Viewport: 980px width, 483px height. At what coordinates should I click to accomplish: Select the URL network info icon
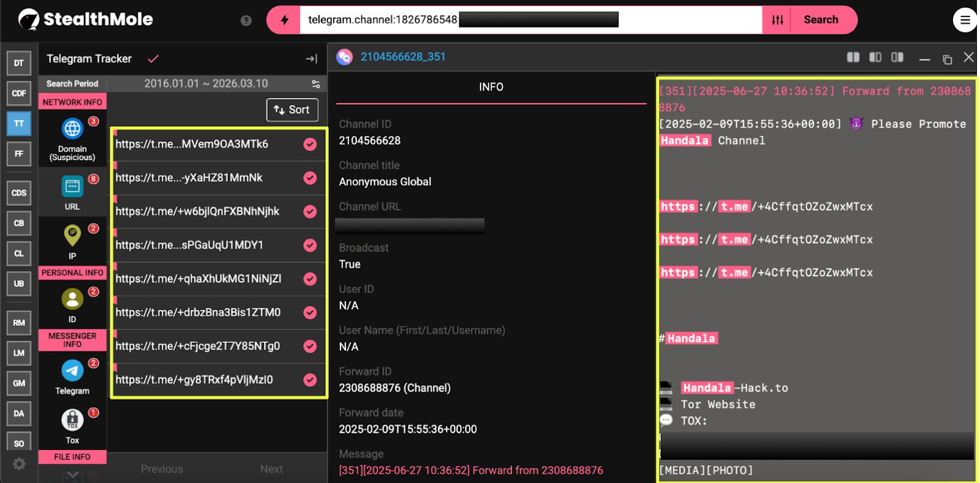point(72,186)
